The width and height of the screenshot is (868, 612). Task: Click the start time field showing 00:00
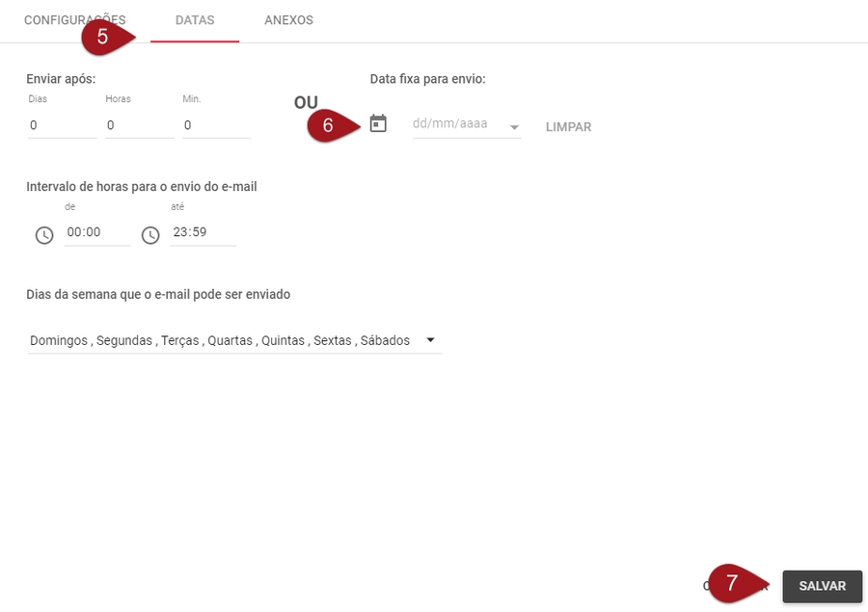[x=96, y=232]
